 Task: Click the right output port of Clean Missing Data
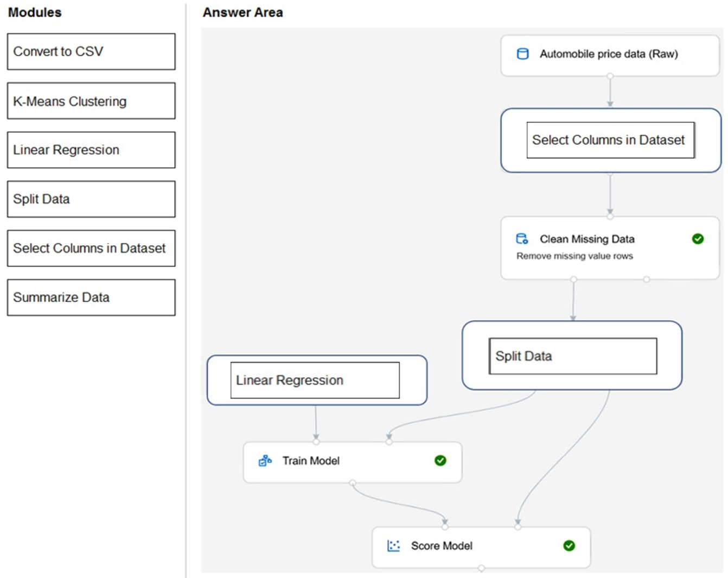point(646,280)
